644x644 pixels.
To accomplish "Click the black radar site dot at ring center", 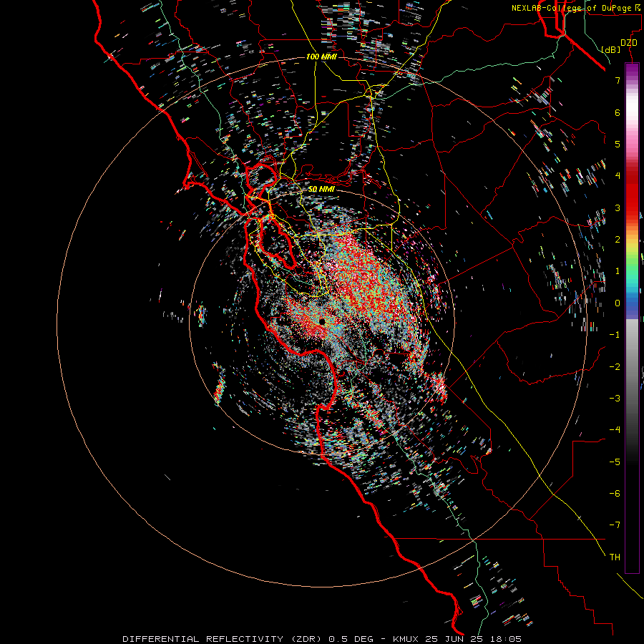I will (322, 321).
